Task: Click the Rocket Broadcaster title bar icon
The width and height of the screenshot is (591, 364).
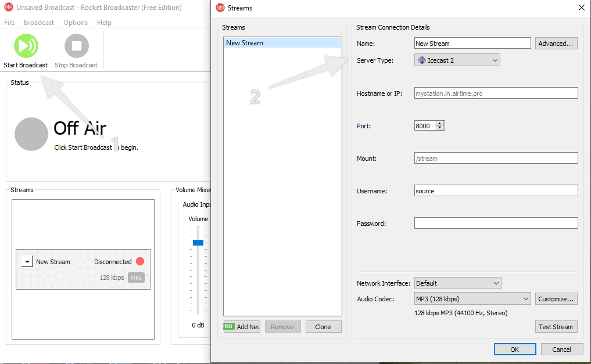Action: (8, 8)
